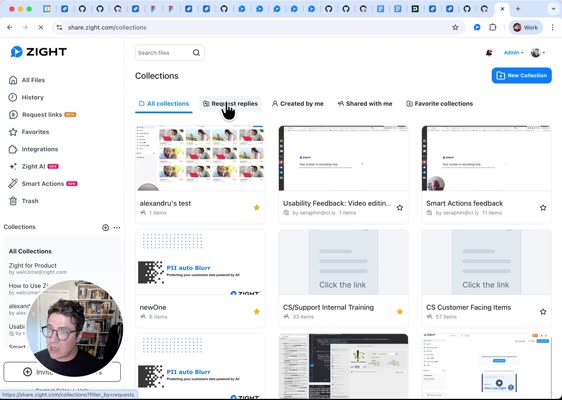The width and height of the screenshot is (562, 400).
Task: Select All Collections in sidebar list
Action: point(30,251)
